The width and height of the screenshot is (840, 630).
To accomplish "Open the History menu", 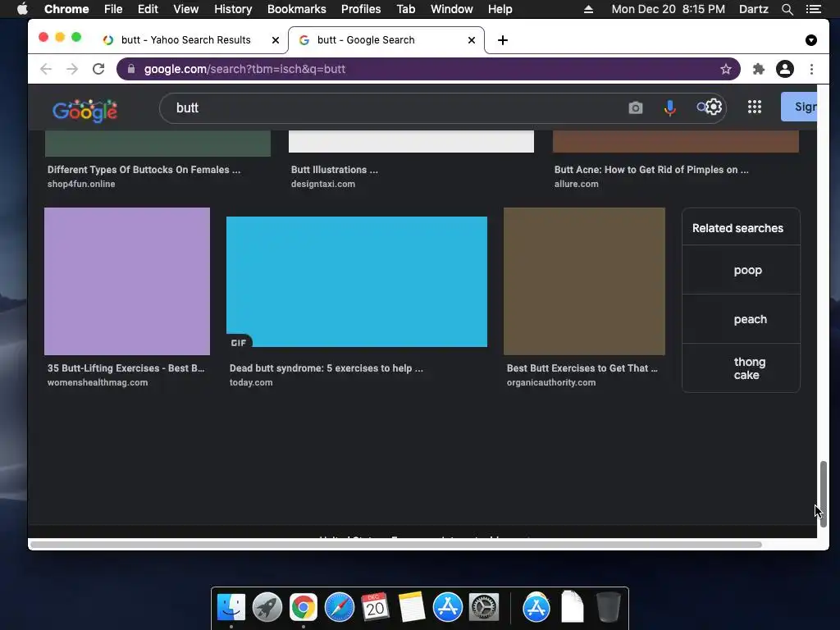I will [233, 9].
